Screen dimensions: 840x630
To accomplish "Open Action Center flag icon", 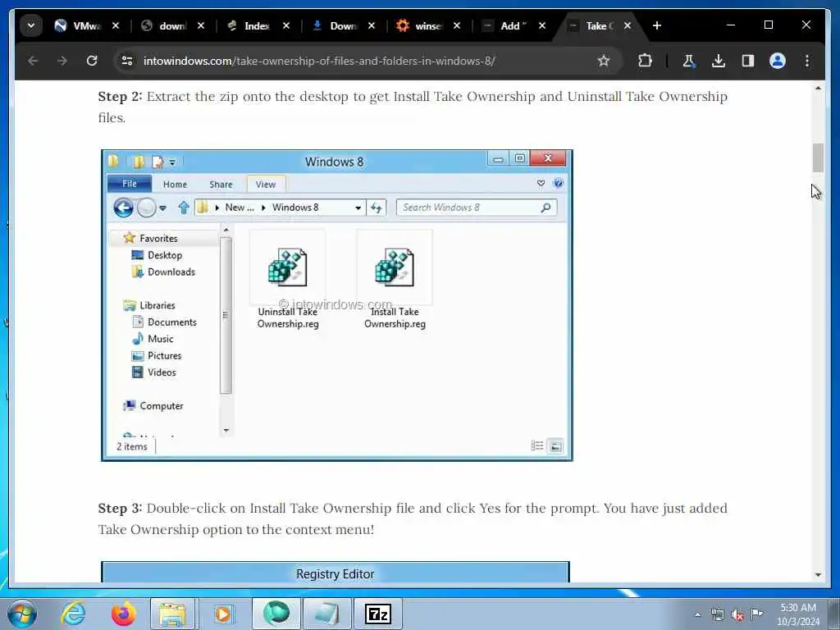I will point(757,614).
